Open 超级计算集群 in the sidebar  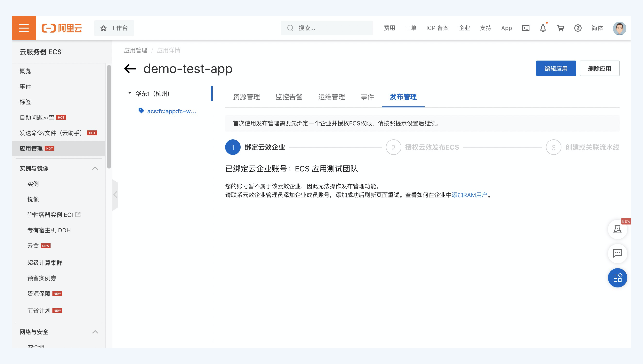pyautogui.click(x=44, y=263)
